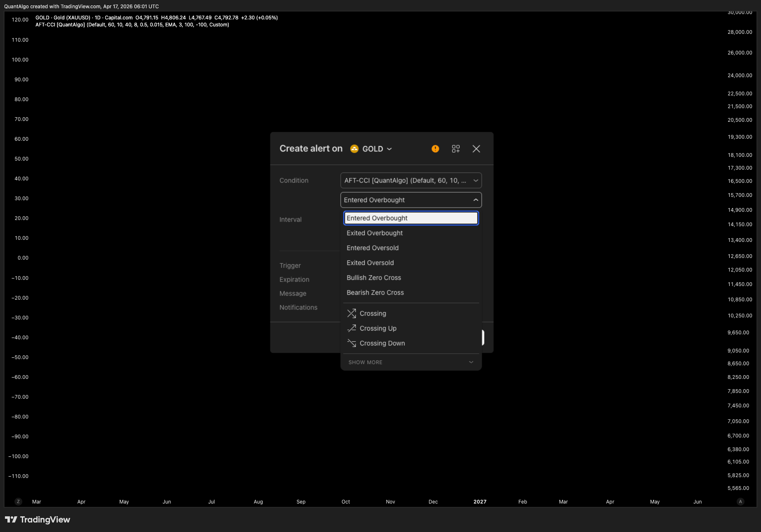Click the Crossing icon
This screenshot has width=761, height=532.
click(x=351, y=313)
